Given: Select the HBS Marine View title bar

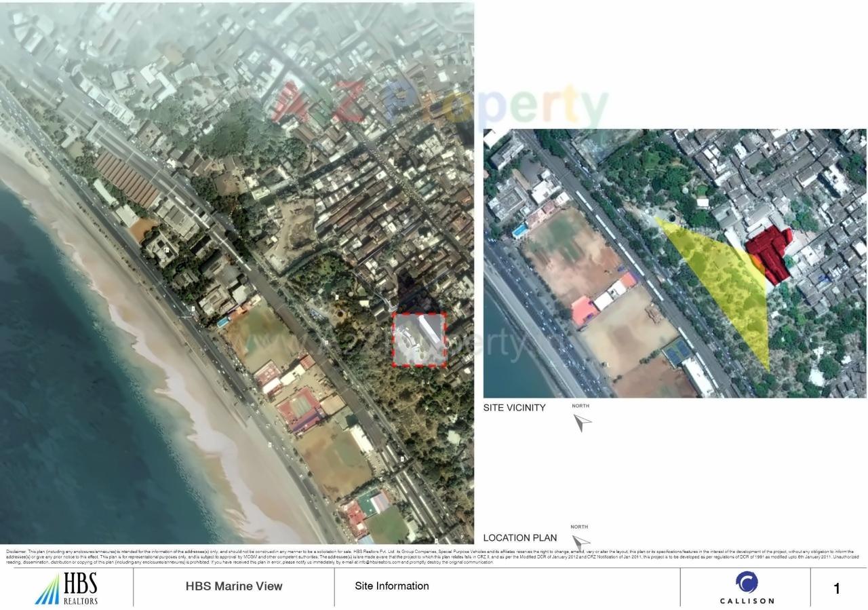Looking at the screenshot, I should click(x=233, y=586).
